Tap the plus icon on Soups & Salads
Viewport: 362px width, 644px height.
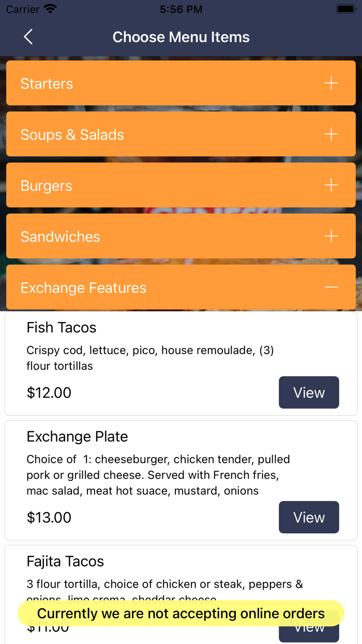331,134
